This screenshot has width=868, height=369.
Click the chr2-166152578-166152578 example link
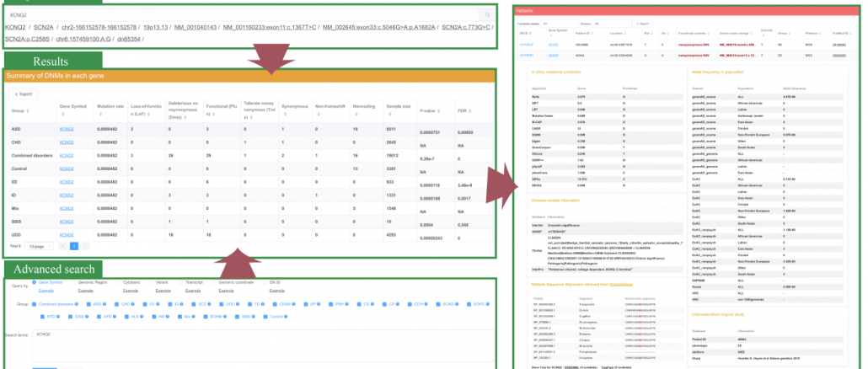tap(99, 27)
